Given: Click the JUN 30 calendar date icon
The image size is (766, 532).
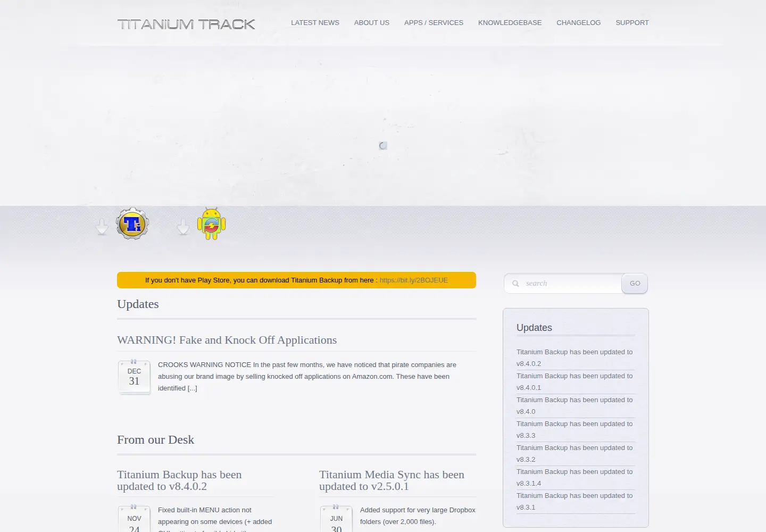Looking at the screenshot, I should [x=336, y=519].
